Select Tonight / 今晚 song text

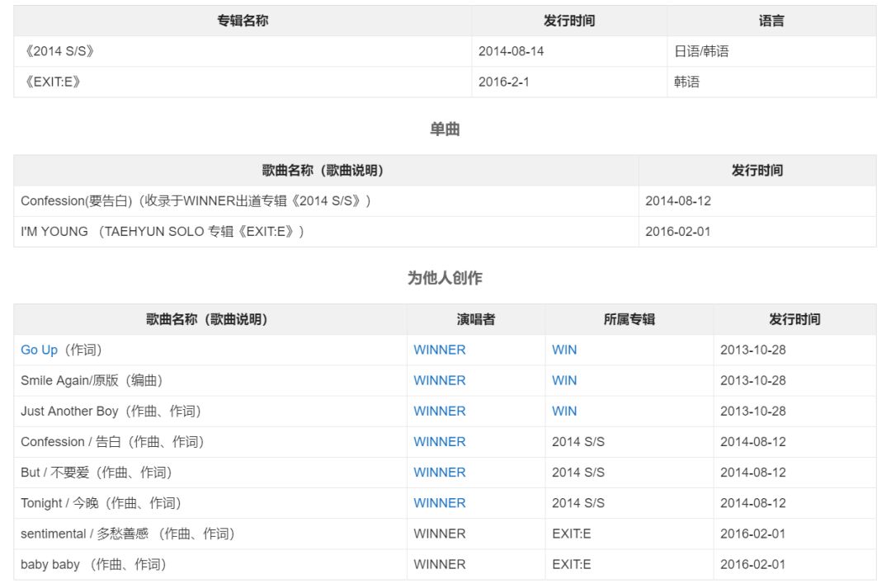tap(101, 503)
